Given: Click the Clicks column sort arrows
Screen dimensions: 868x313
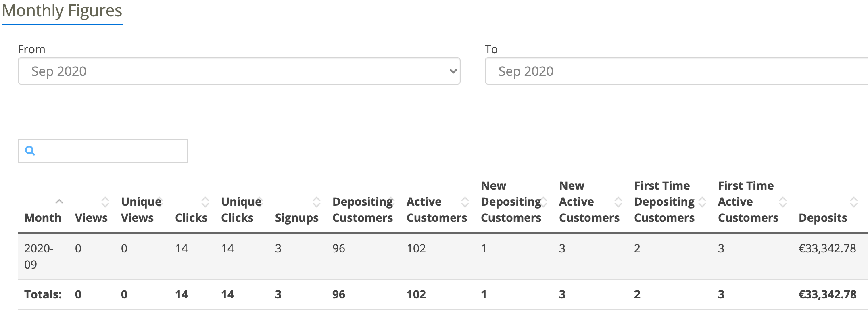Looking at the screenshot, I should point(205,202).
